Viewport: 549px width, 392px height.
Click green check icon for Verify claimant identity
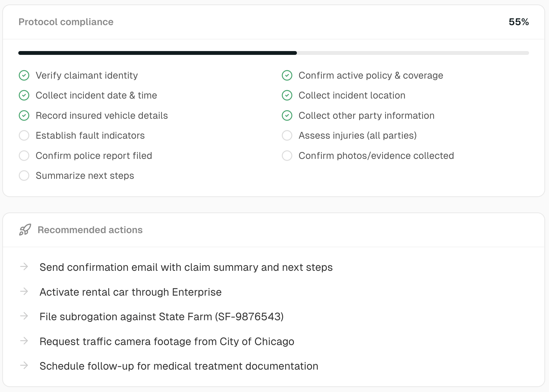coord(24,75)
